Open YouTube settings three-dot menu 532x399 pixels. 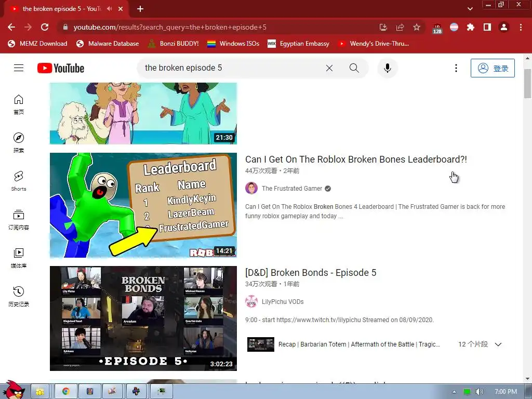[x=456, y=68]
